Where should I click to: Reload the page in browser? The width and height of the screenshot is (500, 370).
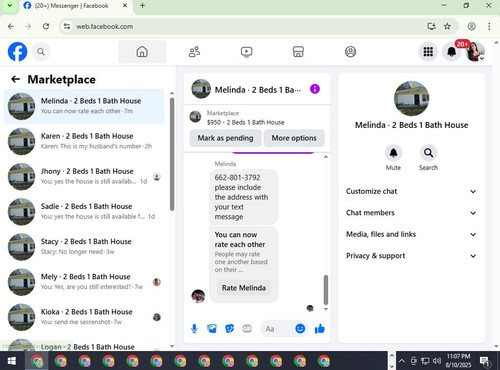46,26
